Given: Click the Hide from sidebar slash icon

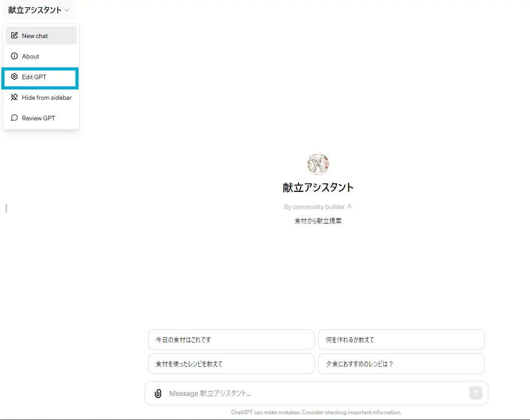Looking at the screenshot, I should [14, 97].
